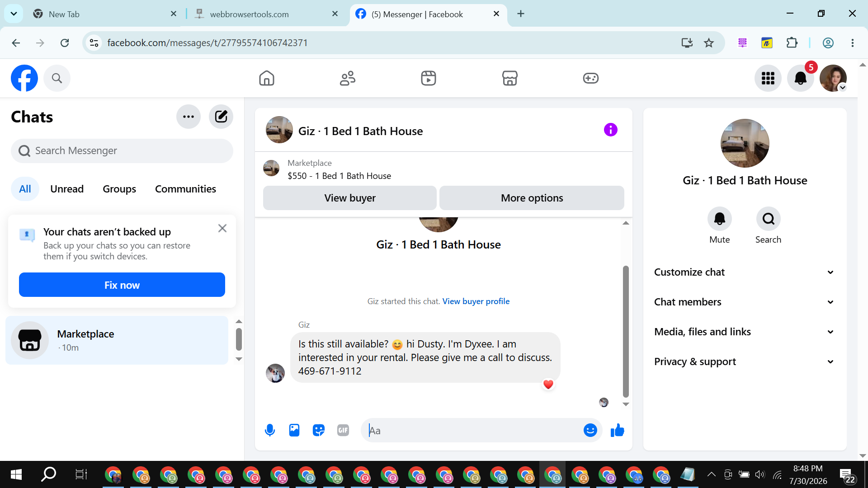The image size is (868, 488).
Task: Open the browser Extensions puzzle icon
Action: click(x=792, y=43)
